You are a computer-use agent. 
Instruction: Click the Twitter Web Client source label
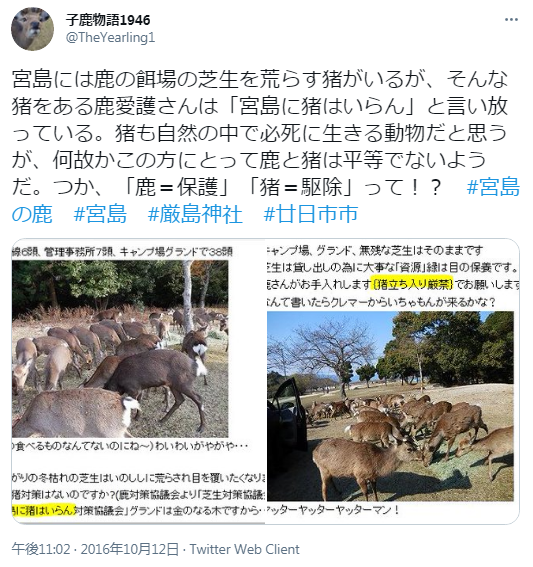pyautogui.click(x=245, y=549)
